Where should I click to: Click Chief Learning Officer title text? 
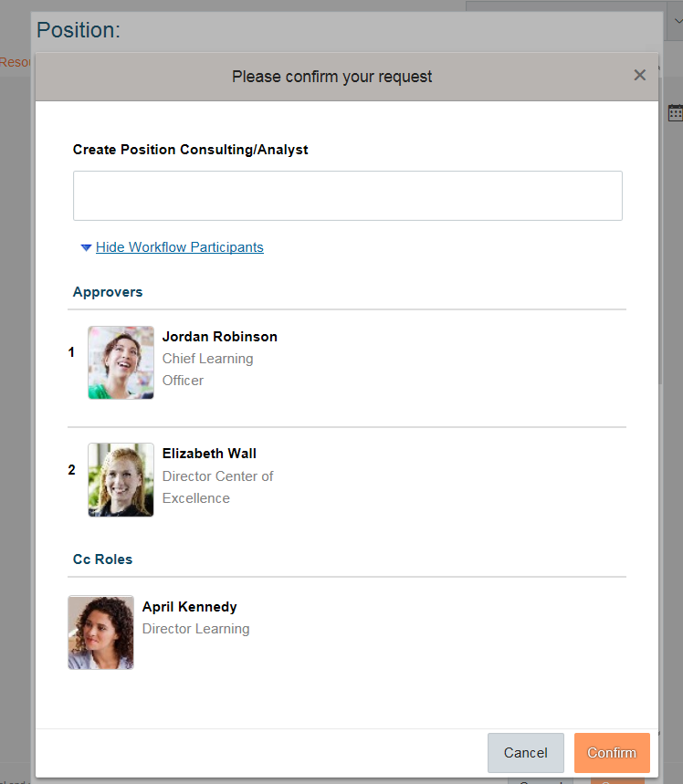(x=207, y=370)
